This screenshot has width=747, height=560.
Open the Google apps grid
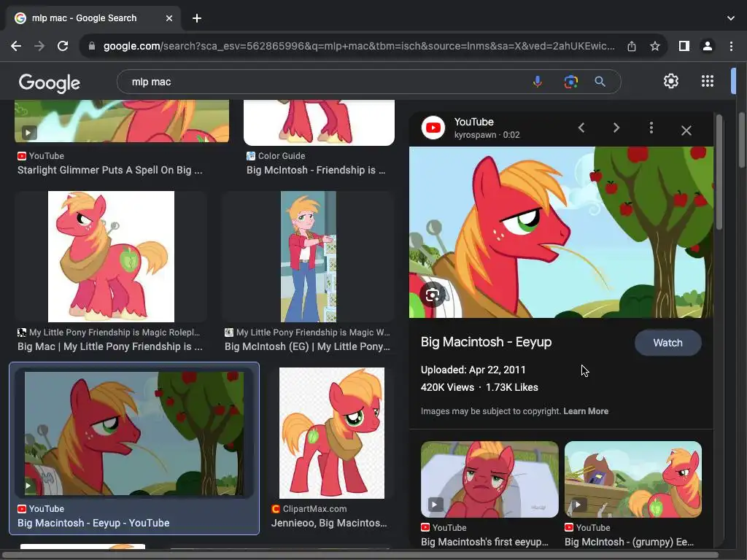pyautogui.click(x=708, y=82)
